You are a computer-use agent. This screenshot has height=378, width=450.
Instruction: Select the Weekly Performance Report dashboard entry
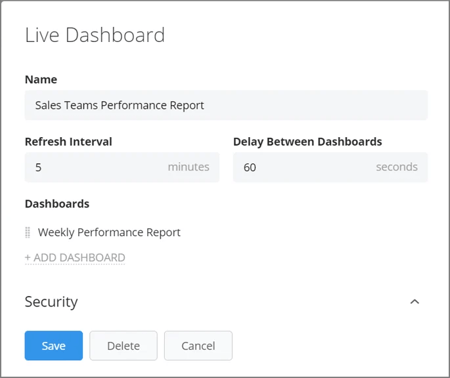point(109,232)
